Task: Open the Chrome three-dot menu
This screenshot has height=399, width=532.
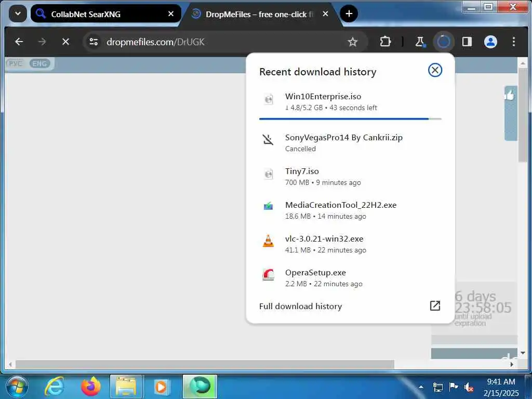Action: point(514,42)
